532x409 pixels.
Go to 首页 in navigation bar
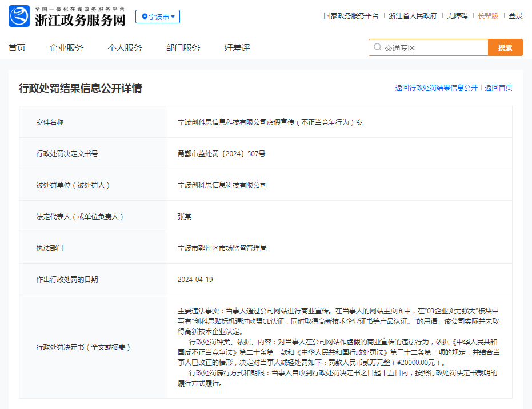point(17,48)
